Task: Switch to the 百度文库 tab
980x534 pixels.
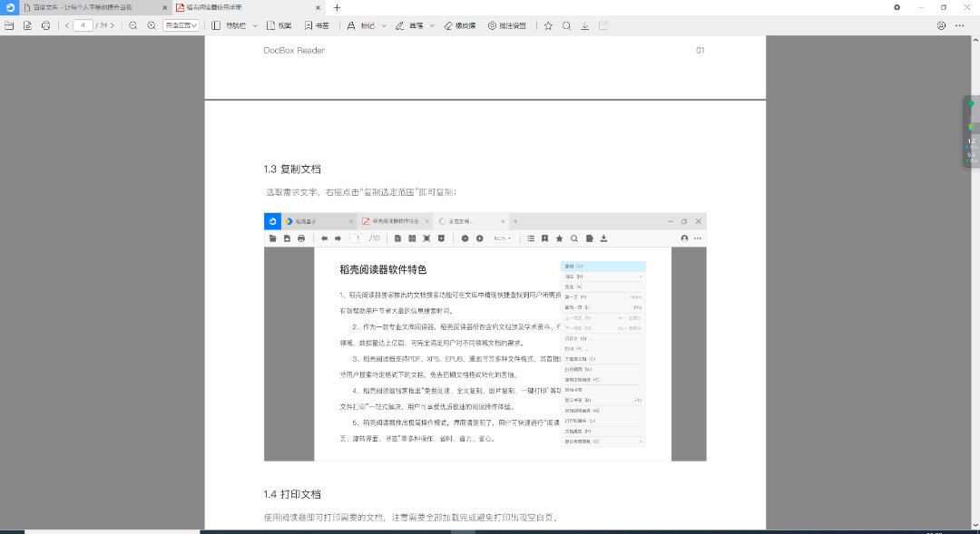Action: pyautogui.click(x=86, y=7)
